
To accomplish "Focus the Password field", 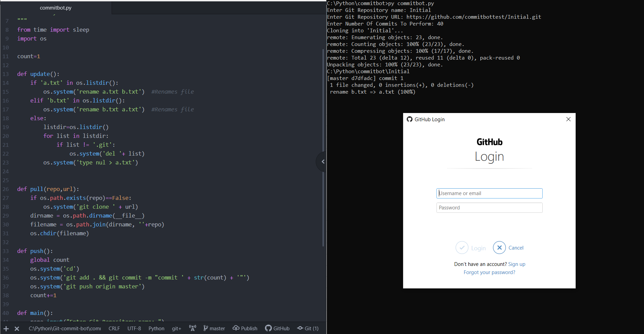I will 489,208.
